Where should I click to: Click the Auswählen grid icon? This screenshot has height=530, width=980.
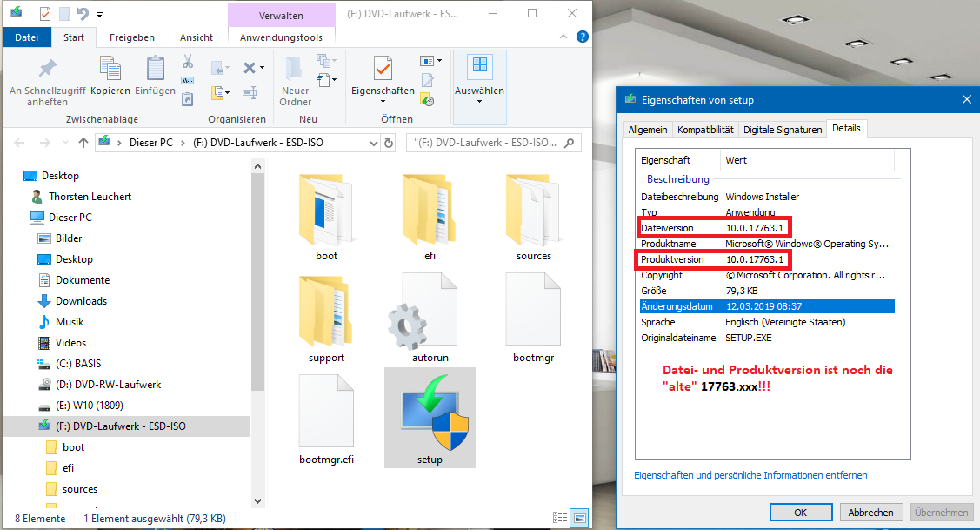[479, 65]
